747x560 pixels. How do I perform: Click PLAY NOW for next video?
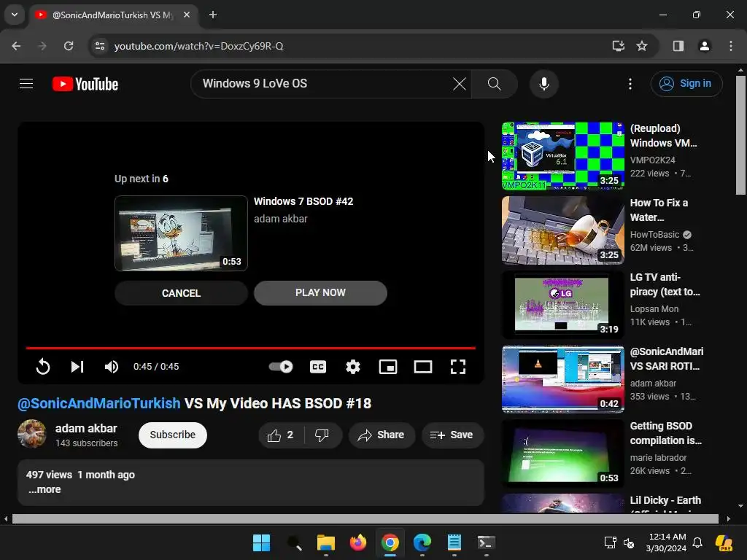pyautogui.click(x=320, y=293)
